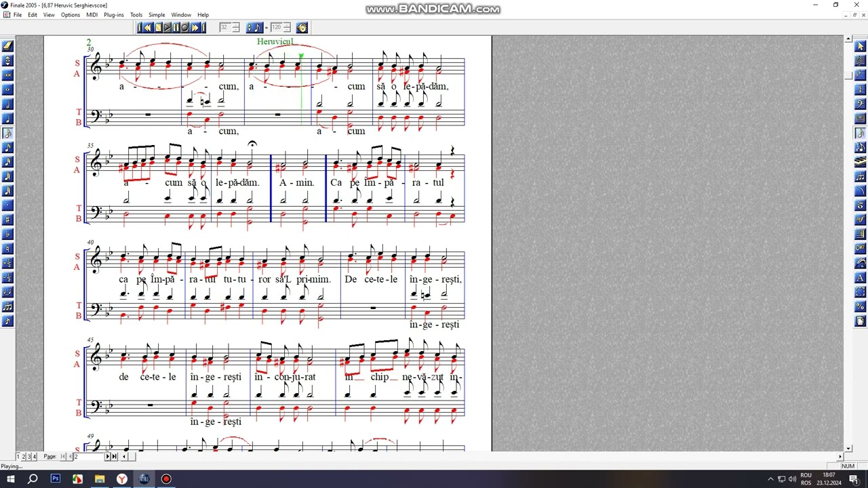
Task: Select the Eraser tool in left palette
Action: (8, 46)
